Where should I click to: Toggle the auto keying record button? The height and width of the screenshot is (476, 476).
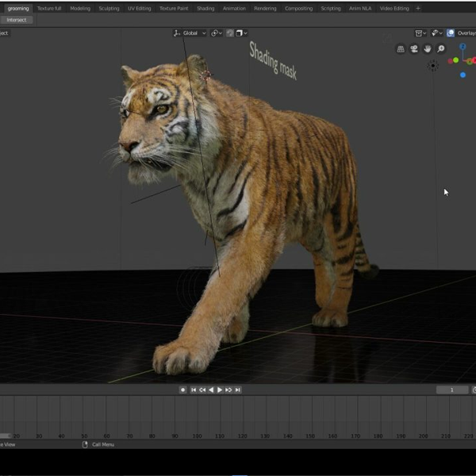coord(182,390)
